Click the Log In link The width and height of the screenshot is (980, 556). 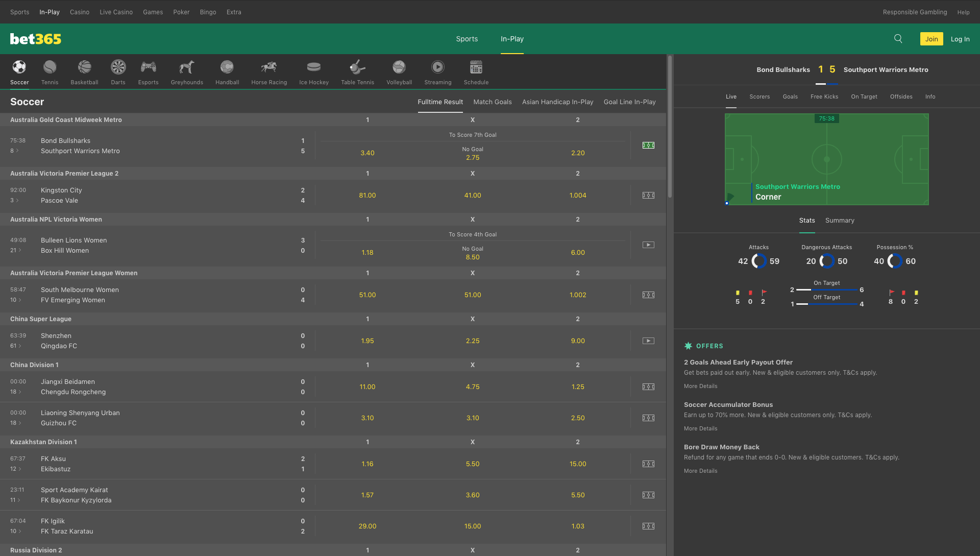tap(960, 39)
